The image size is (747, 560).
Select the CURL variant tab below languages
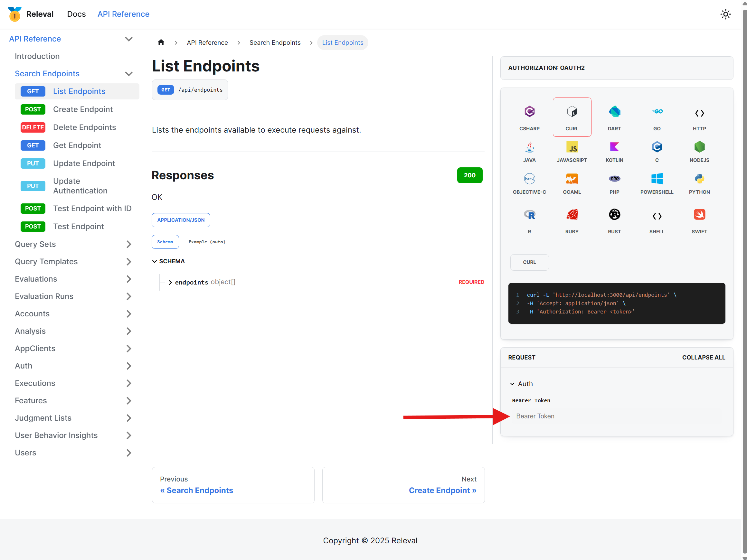click(x=529, y=262)
